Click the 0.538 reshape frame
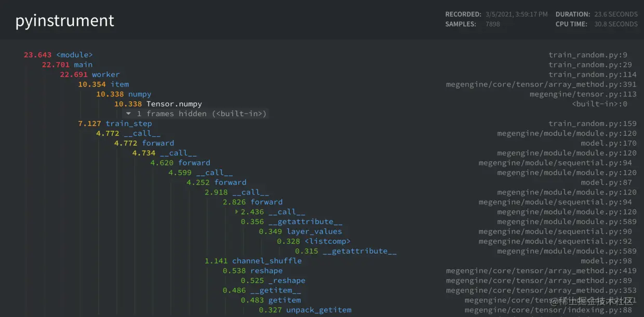Screen dimensions: 644x317 [253, 271]
